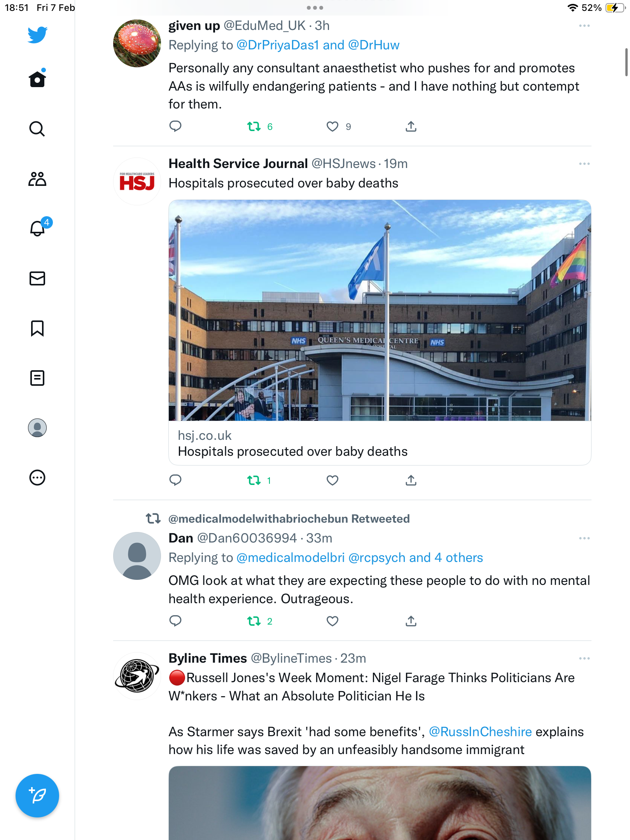Image resolution: width=630 pixels, height=840 pixels.
Task: Like Dan's mental health reply
Action: tap(332, 621)
